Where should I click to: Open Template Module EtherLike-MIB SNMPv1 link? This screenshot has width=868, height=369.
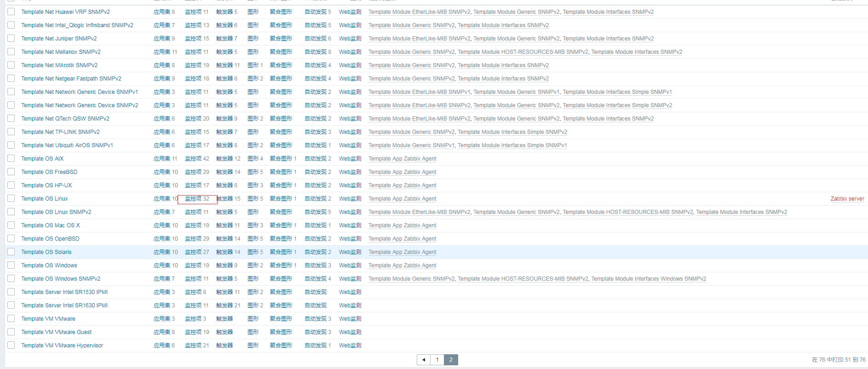[420, 92]
